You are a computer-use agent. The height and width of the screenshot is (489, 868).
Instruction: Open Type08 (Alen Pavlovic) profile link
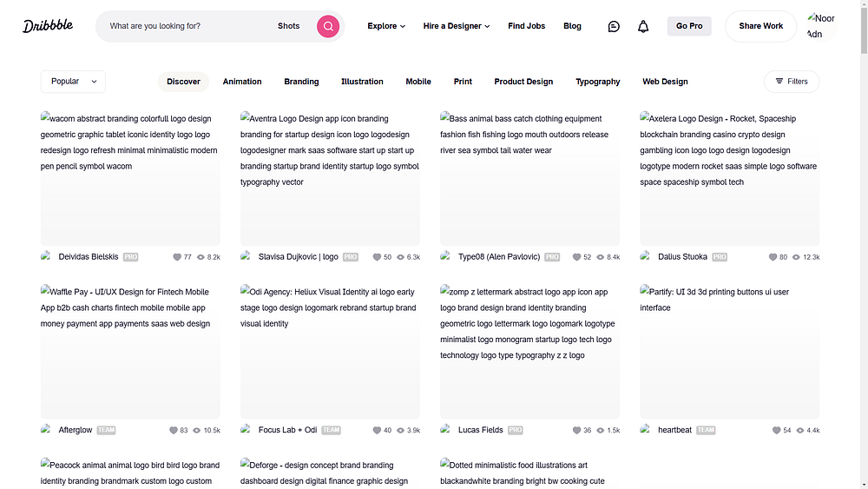499,257
